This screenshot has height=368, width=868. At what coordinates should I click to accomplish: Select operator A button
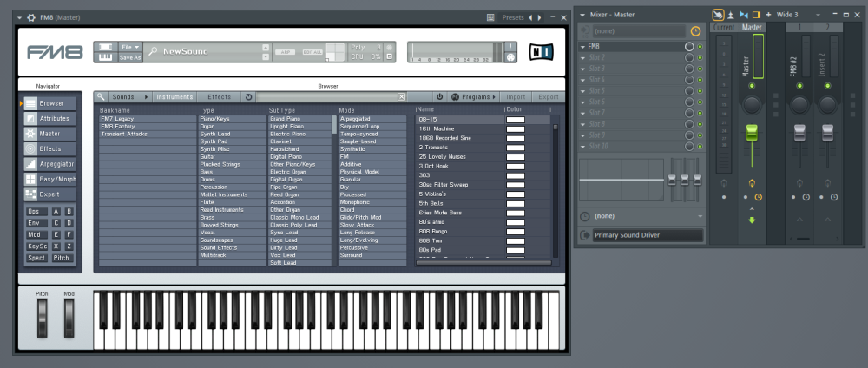[56, 212]
